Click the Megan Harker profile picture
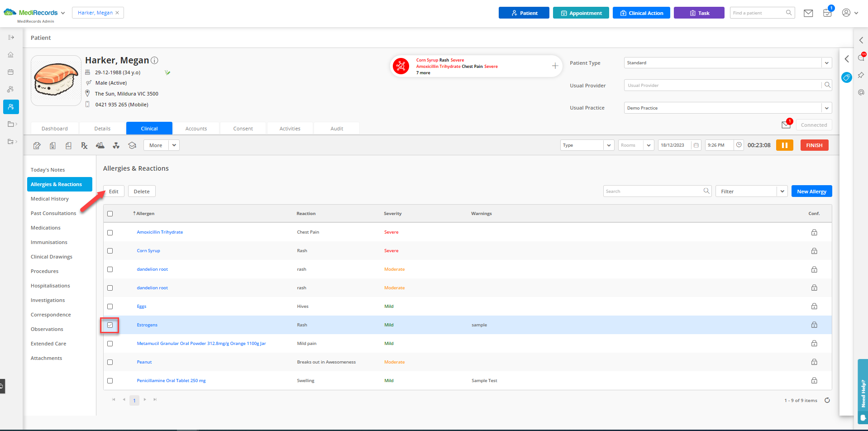 tap(56, 81)
